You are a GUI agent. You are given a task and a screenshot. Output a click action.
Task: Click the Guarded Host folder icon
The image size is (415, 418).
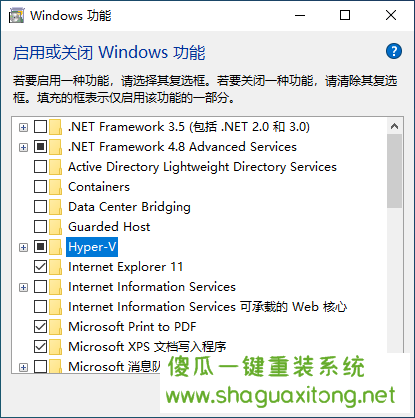click(x=56, y=227)
